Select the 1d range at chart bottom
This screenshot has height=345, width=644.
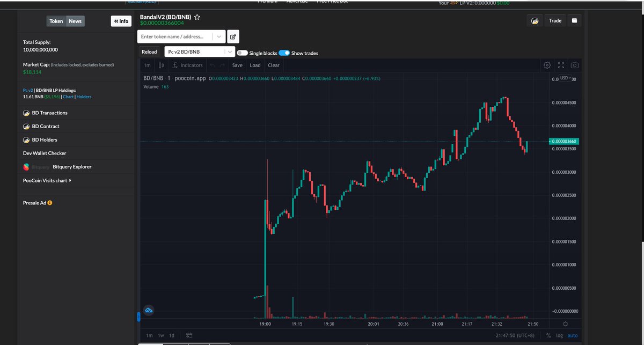click(x=172, y=335)
